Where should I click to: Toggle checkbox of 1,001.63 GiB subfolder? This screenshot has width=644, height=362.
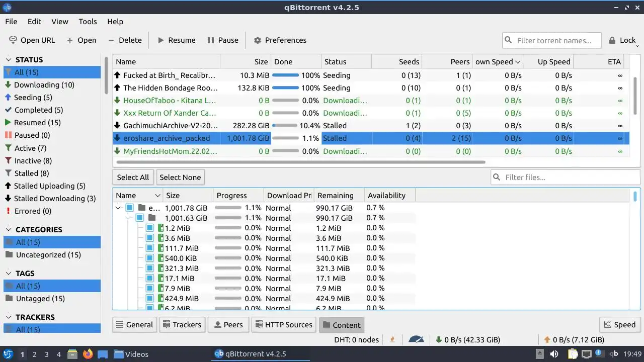[x=139, y=218]
